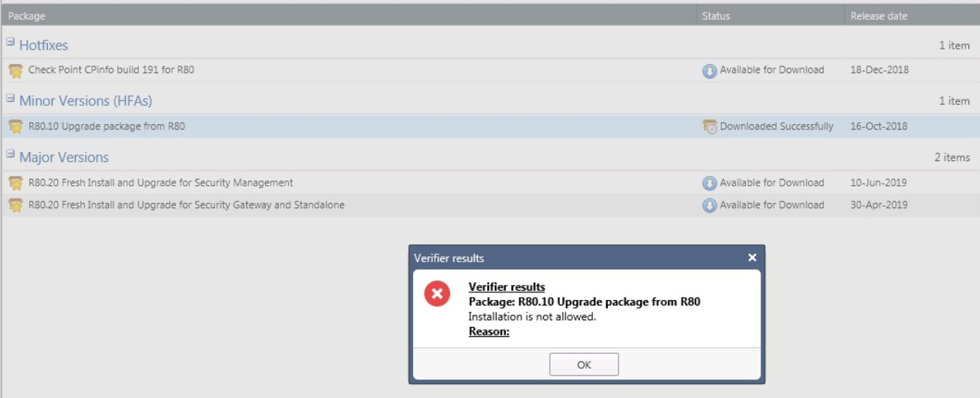
Task: Close the Verifier results dialog with X
Action: coord(752,258)
